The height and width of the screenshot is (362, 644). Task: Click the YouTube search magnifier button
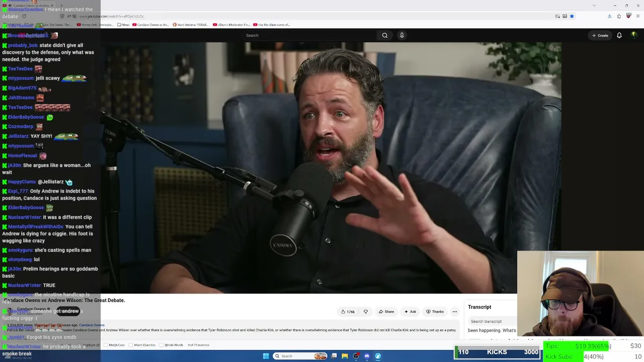click(x=385, y=35)
